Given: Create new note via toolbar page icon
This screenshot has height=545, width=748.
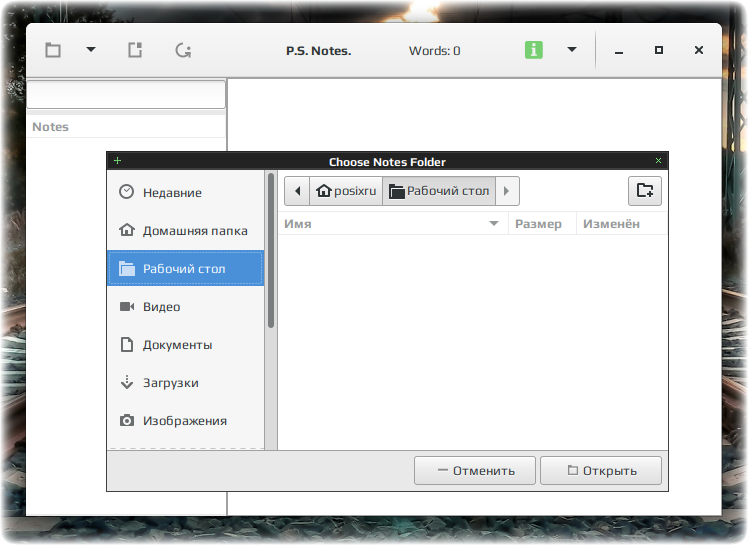Looking at the screenshot, I should point(135,50).
